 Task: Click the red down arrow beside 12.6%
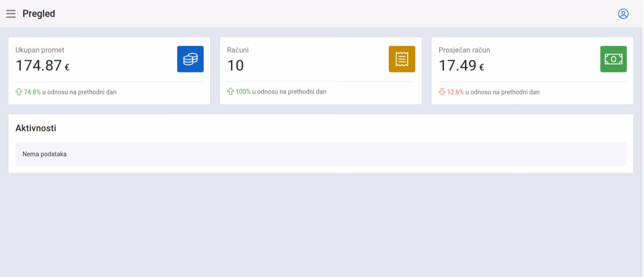click(442, 92)
